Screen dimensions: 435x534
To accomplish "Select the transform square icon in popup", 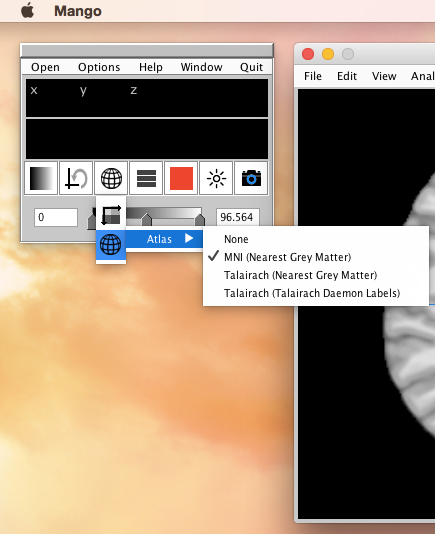I will point(111,215).
